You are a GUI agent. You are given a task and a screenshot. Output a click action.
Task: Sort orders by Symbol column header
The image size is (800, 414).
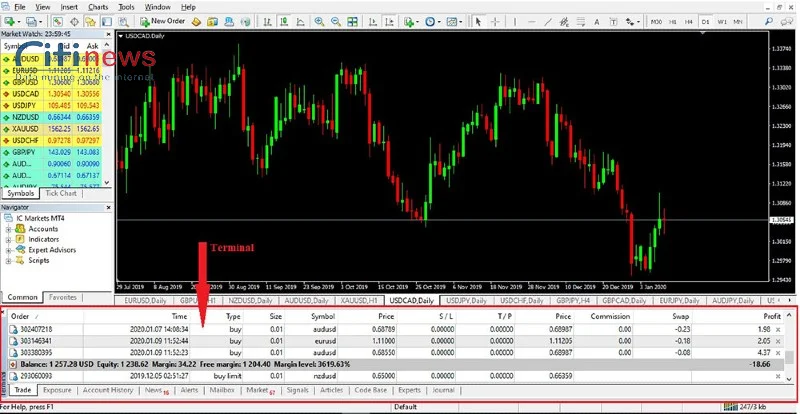(322, 316)
